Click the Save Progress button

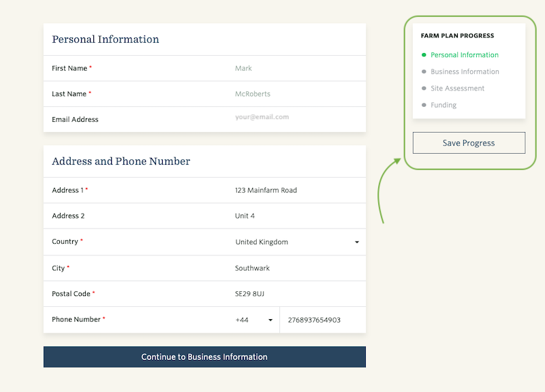[469, 143]
